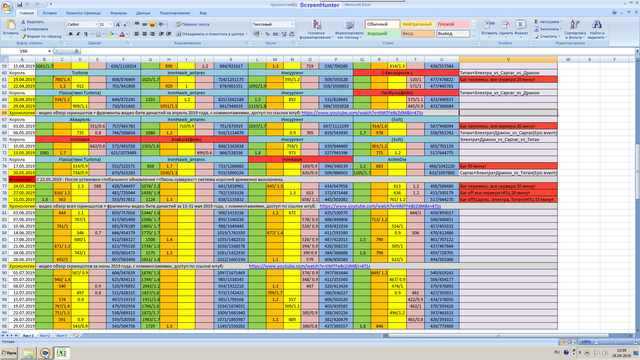Open YouTube hyperlink in row 66

tap(362, 113)
